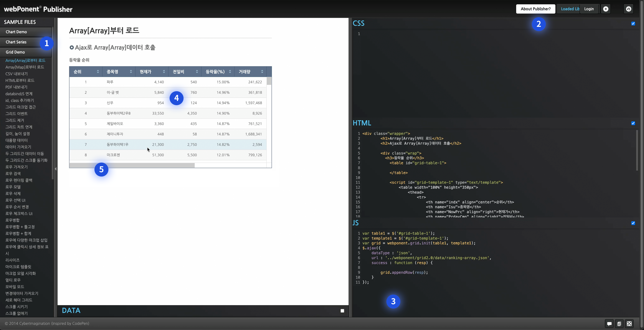Open the CSV 내보내기 sample
This screenshot has width=644, height=330.
click(16, 74)
